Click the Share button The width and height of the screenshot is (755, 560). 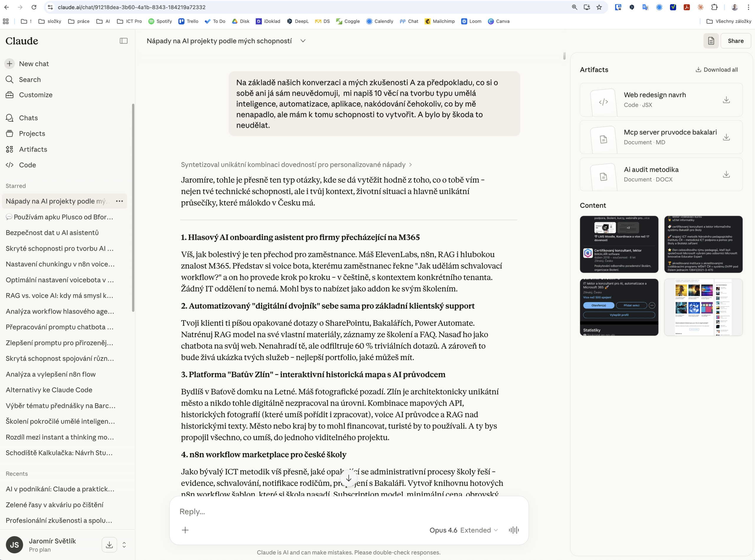[x=735, y=41]
